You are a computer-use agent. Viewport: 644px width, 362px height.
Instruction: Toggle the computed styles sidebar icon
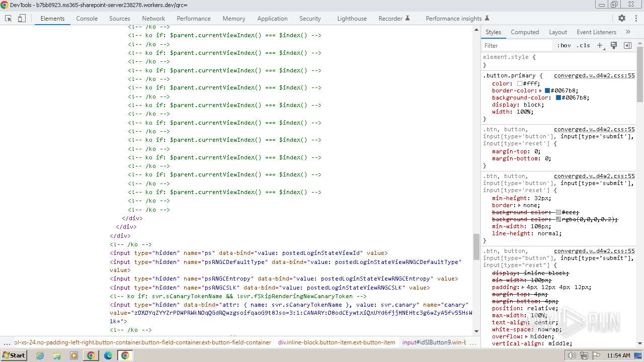[627, 45]
